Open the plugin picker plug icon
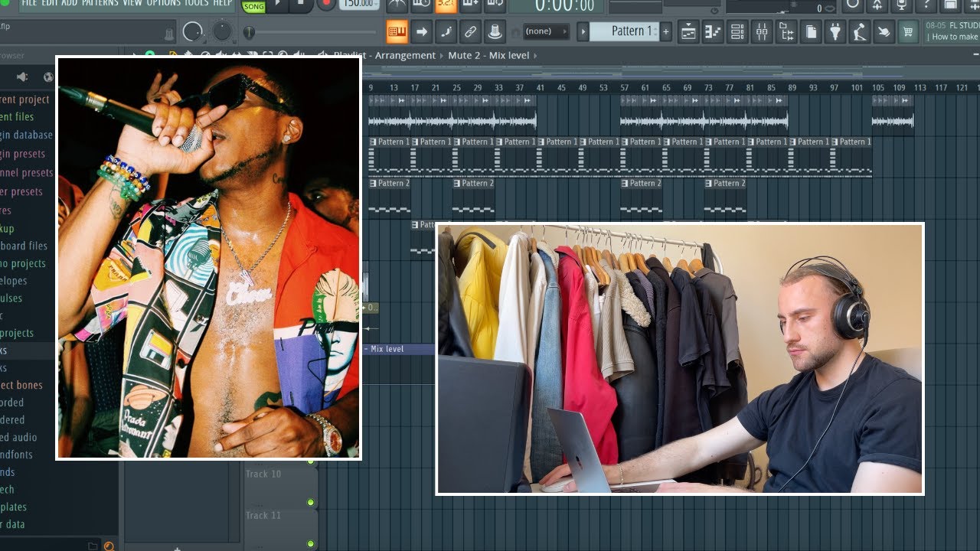The width and height of the screenshot is (980, 551). (x=835, y=31)
